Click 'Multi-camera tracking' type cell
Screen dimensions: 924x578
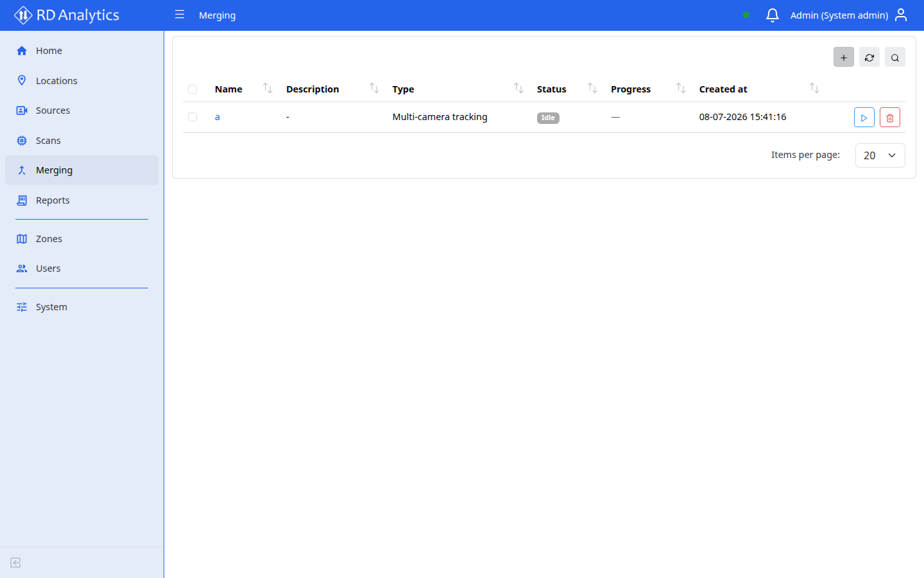[440, 117]
